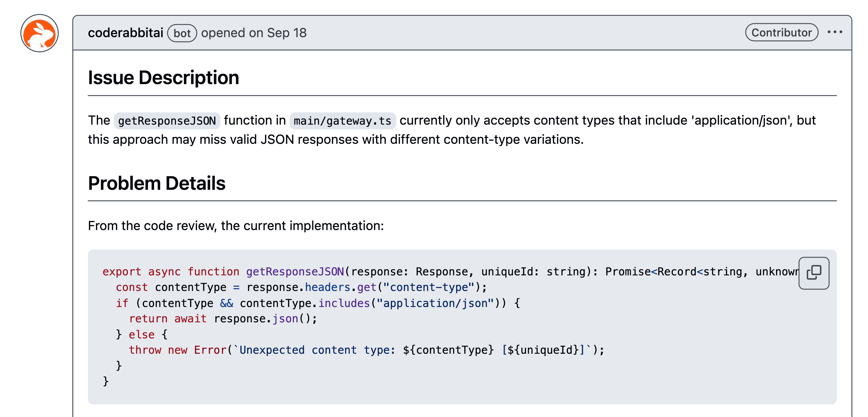Image resolution: width=868 pixels, height=417 pixels.
Task: Open the three-dot comment options menu
Action: tap(835, 32)
